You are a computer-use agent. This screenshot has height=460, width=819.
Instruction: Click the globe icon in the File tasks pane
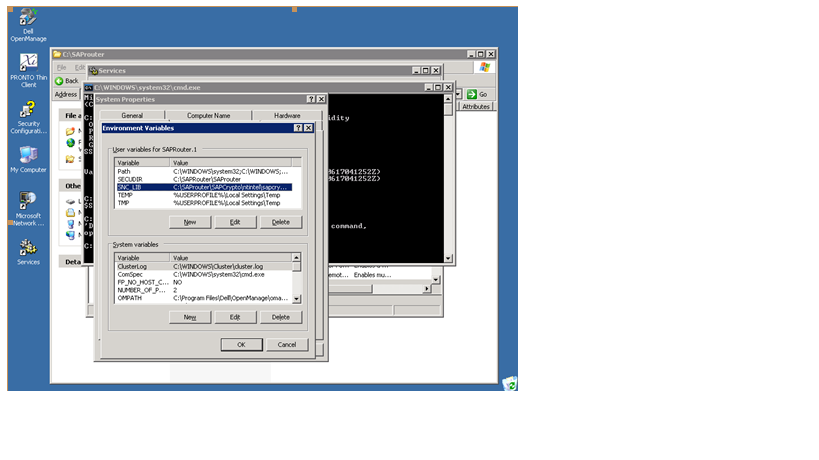coord(70,143)
